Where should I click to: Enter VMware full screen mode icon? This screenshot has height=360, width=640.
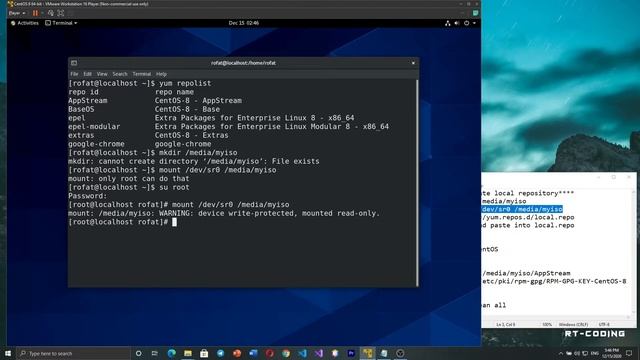[x=61, y=13]
